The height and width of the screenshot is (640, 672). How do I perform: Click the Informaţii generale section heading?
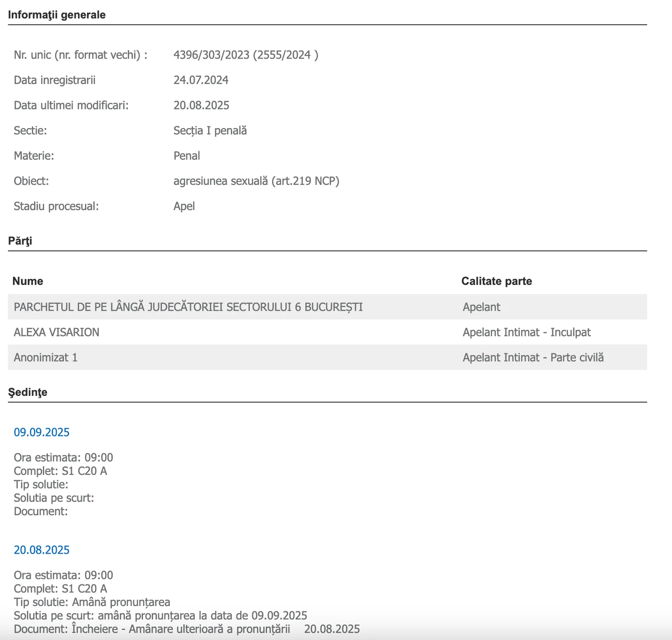(x=57, y=15)
